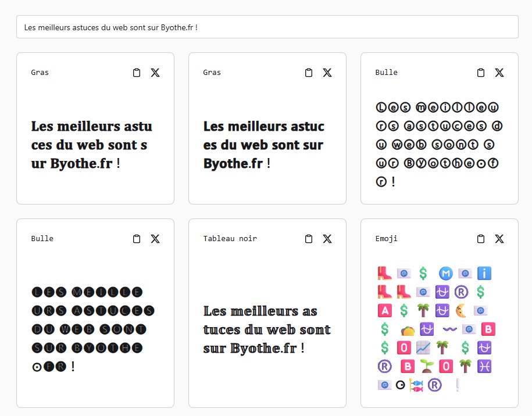Share the outlined Bulle card on X
The width and height of the screenshot is (532, 416).
click(x=499, y=73)
